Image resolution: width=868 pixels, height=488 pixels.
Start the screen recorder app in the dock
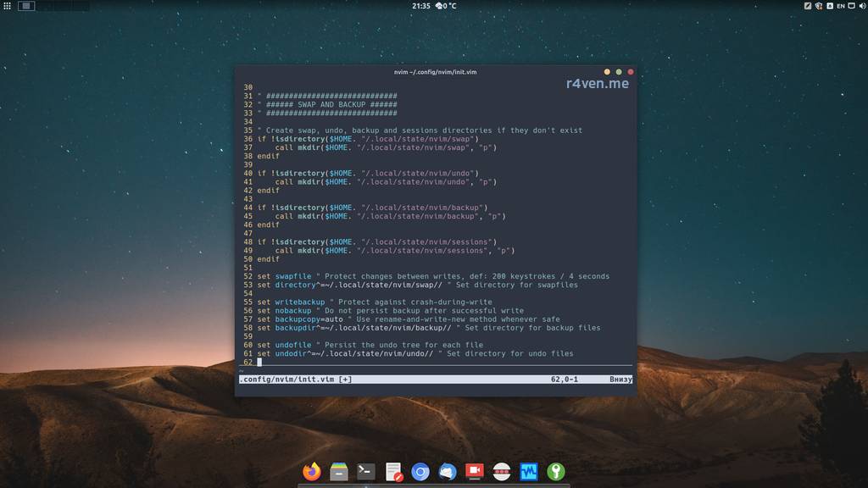tap(473, 472)
